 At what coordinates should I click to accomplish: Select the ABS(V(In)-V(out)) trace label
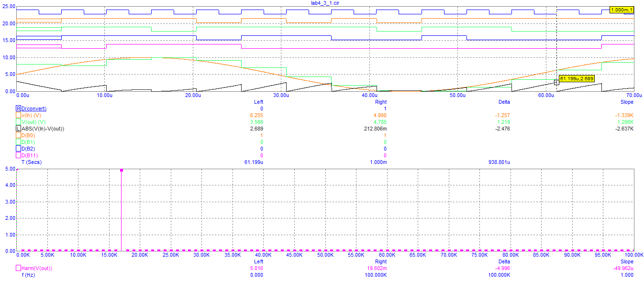click(x=43, y=129)
